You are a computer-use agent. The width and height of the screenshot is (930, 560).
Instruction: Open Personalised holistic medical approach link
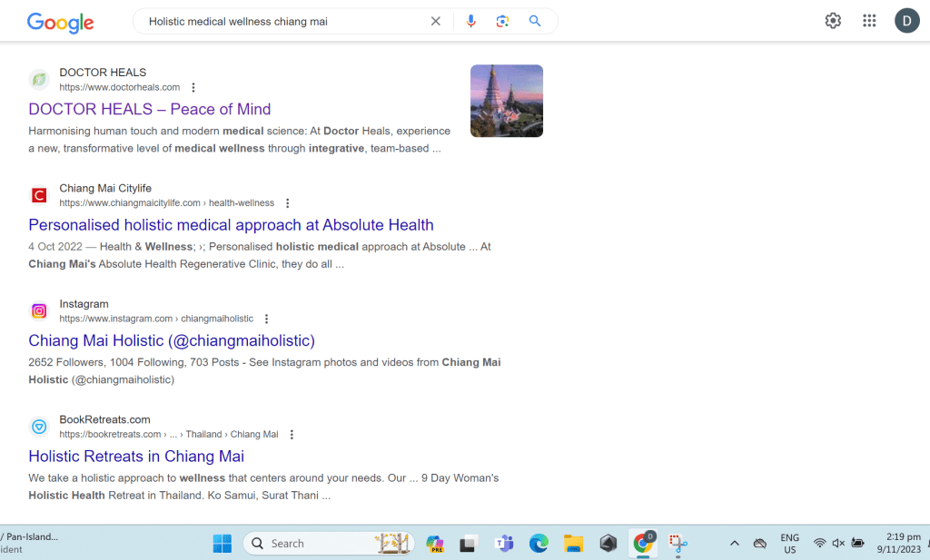click(x=231, y=225)
